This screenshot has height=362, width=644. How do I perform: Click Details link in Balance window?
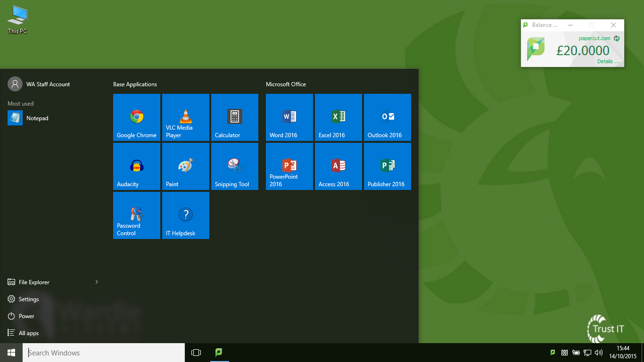click(x=608, y=62)
